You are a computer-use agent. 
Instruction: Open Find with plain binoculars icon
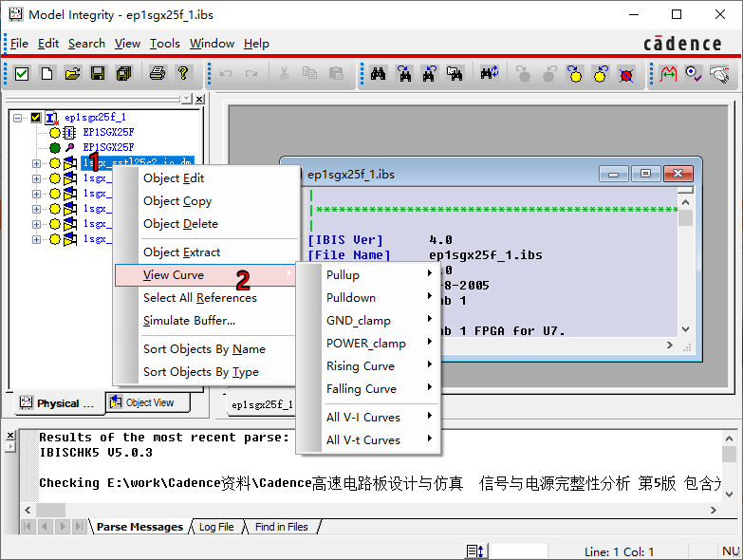click(x=378, y=74)
